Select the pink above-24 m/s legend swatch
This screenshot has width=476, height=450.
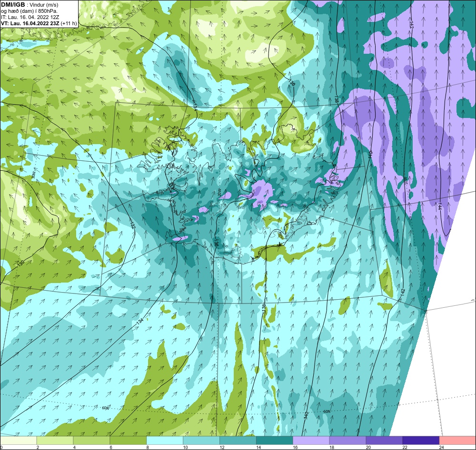coord(457,440)
